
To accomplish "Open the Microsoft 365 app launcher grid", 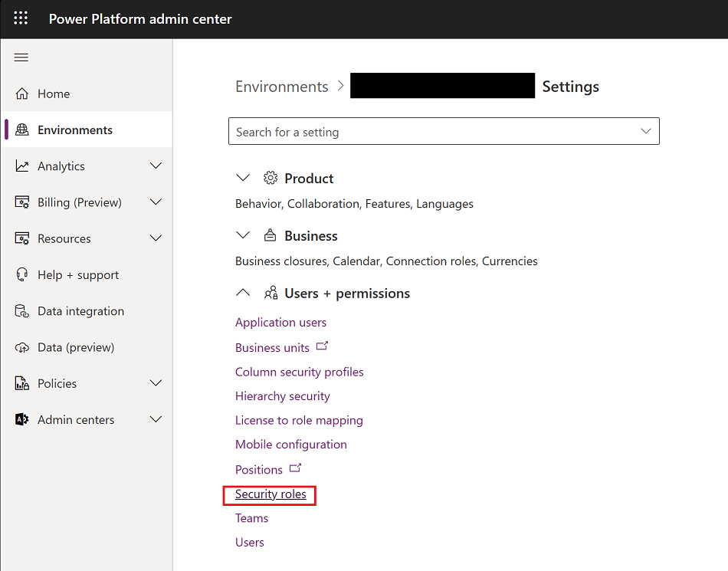I will [x=20, y=18].
